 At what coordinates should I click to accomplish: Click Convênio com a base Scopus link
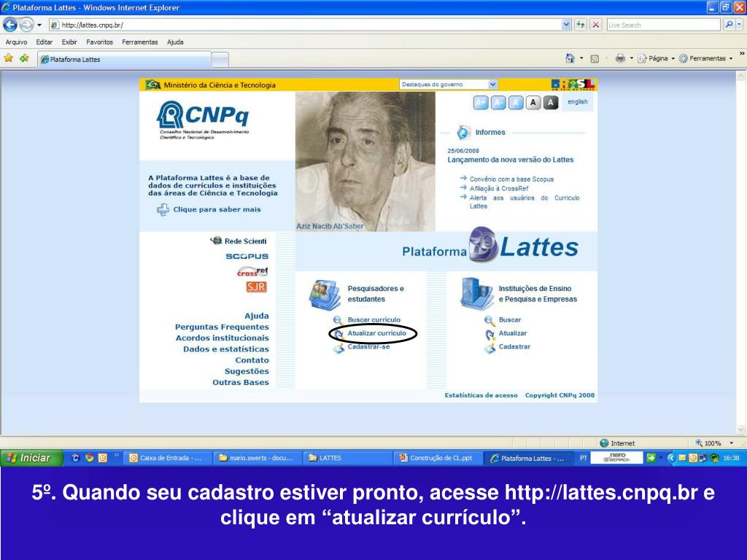(x=511, y=179)
